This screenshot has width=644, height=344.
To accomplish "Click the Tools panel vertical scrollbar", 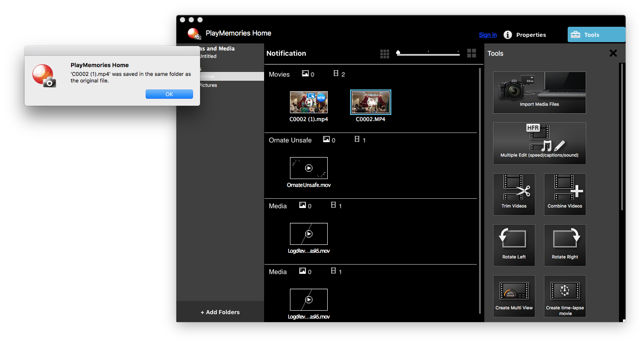I will click(x=622, y=136).
